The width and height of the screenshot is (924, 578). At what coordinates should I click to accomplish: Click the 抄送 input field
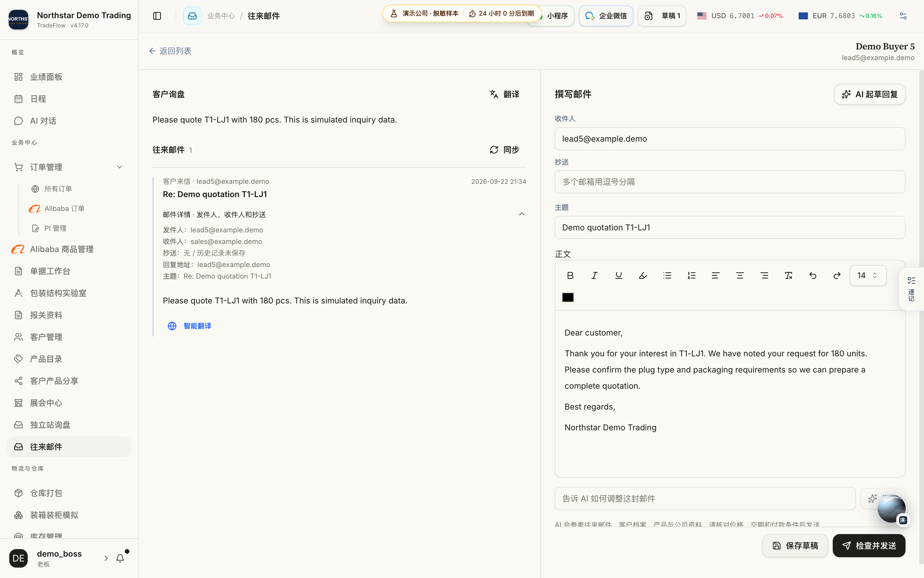(x=730, y=182)
